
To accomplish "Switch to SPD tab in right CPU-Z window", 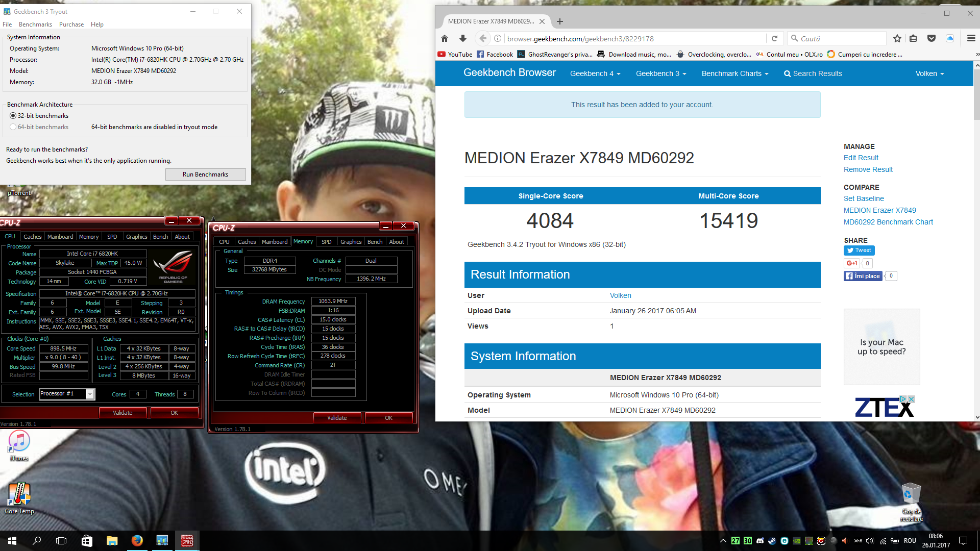I will pyautogui.click(x=327, y=242).
